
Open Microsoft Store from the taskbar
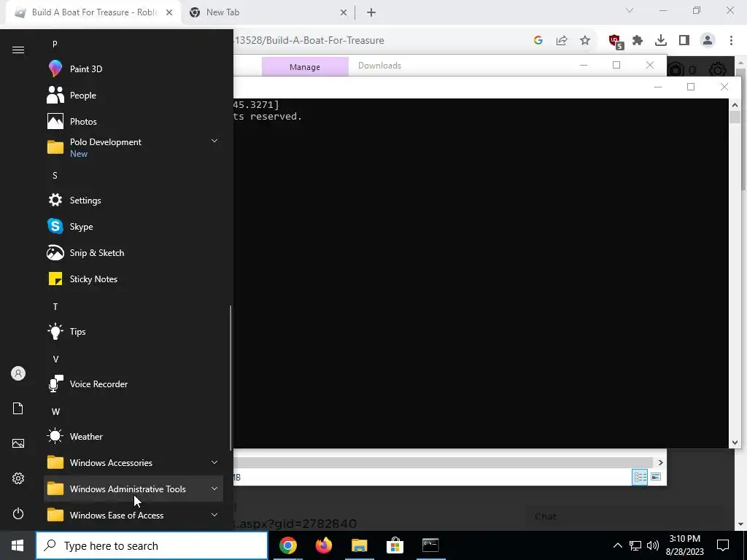click(x=395, y=545)
